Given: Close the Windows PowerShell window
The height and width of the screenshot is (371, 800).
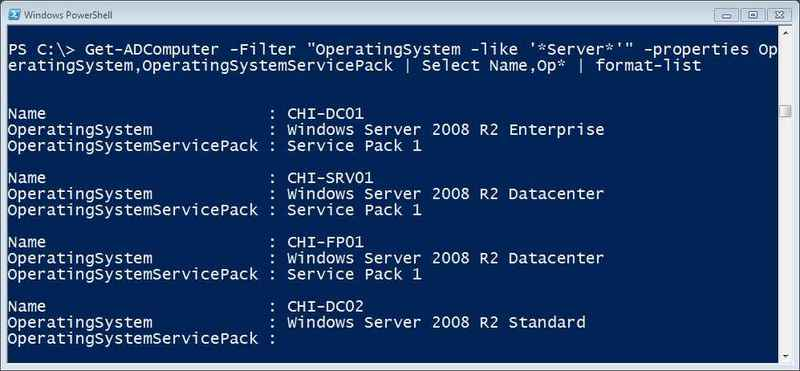Looking at the screenshot, I should coord(779,14).
